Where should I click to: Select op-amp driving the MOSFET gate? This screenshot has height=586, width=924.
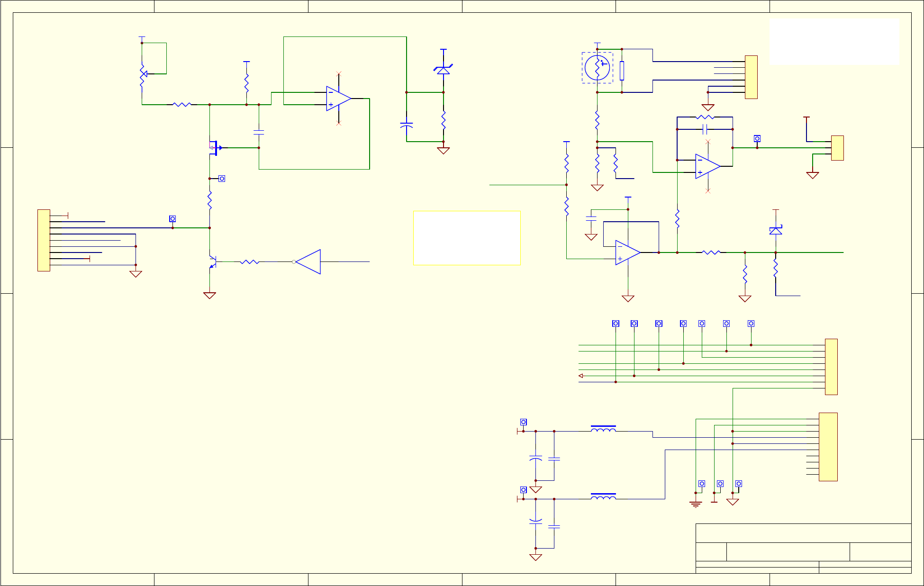coord(338,99)
